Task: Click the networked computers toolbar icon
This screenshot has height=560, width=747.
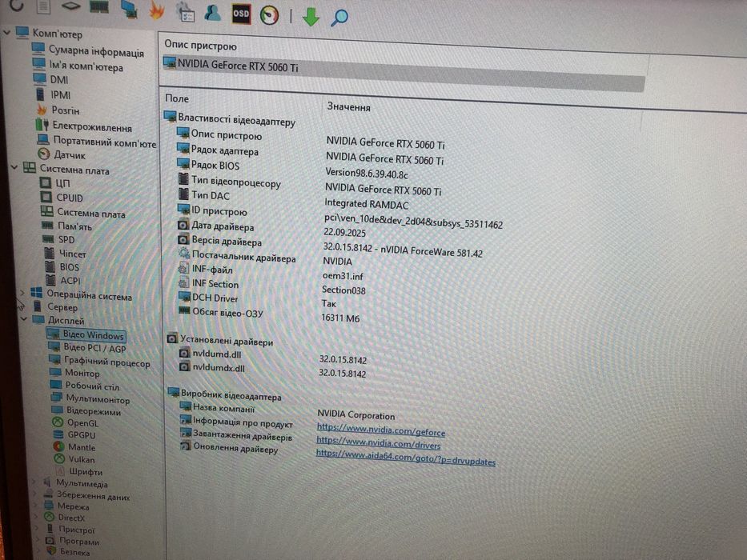Action: coord(129,9)
